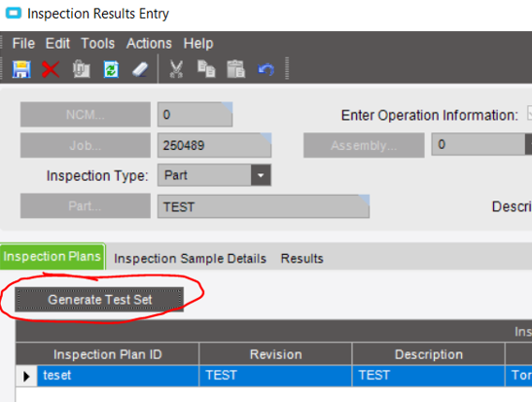532x402 pixels.
Task: Click the Inspection Plan ID column header
Action: click(107, 354)
